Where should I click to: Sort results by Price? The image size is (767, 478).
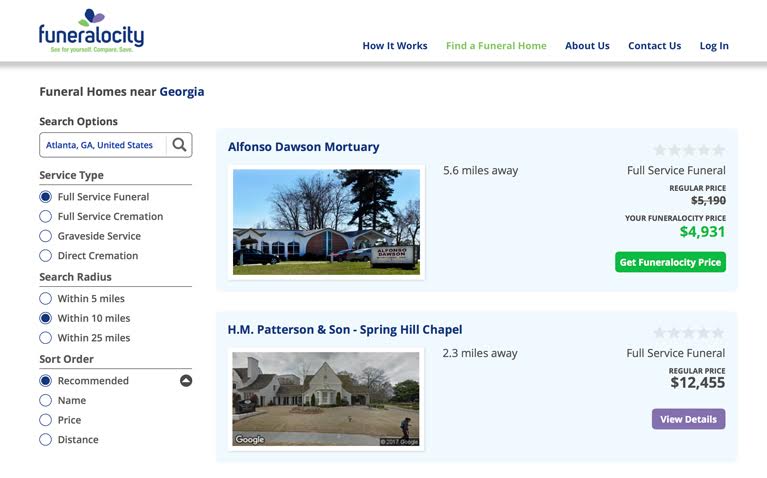[x=45, y=420]
